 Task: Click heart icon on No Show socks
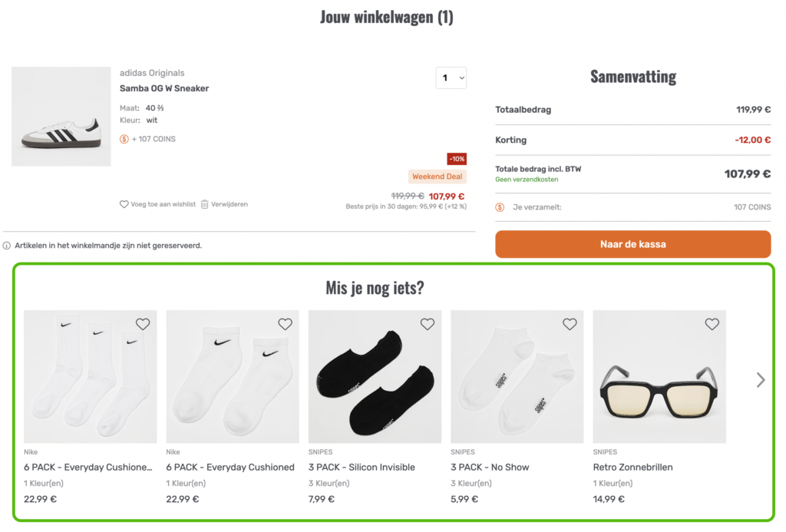pyautogui.click(x=570, y=324)
